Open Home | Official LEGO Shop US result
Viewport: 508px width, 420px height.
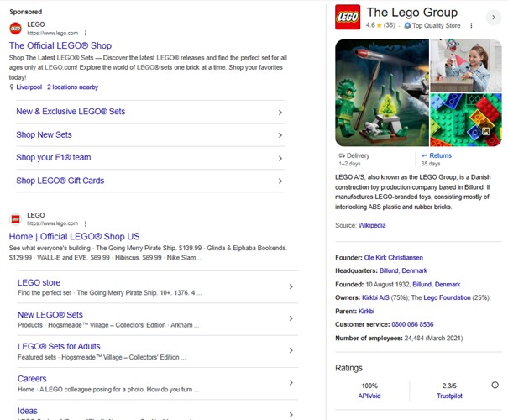(x=74, y=237)
